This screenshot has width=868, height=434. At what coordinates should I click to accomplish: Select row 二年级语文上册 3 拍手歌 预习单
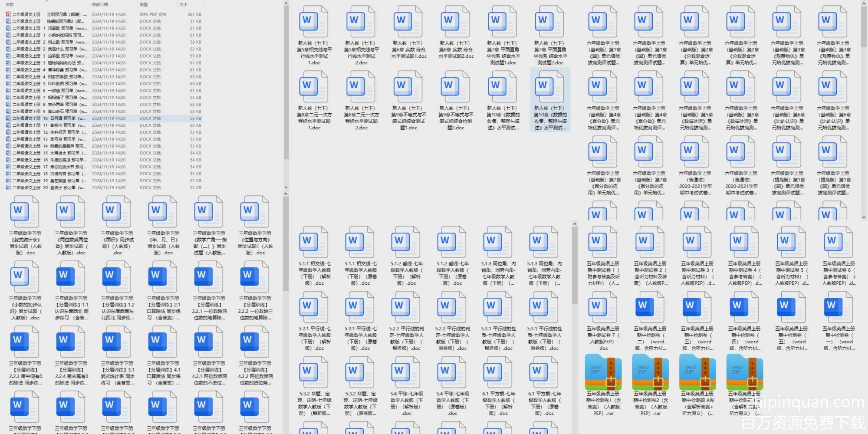103,56
